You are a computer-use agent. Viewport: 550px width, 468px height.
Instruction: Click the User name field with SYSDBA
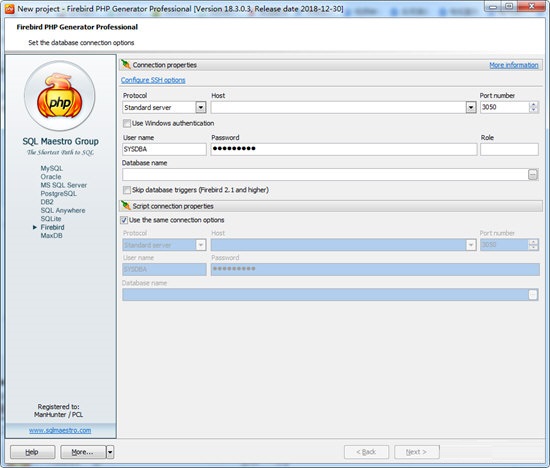(164, 149)
